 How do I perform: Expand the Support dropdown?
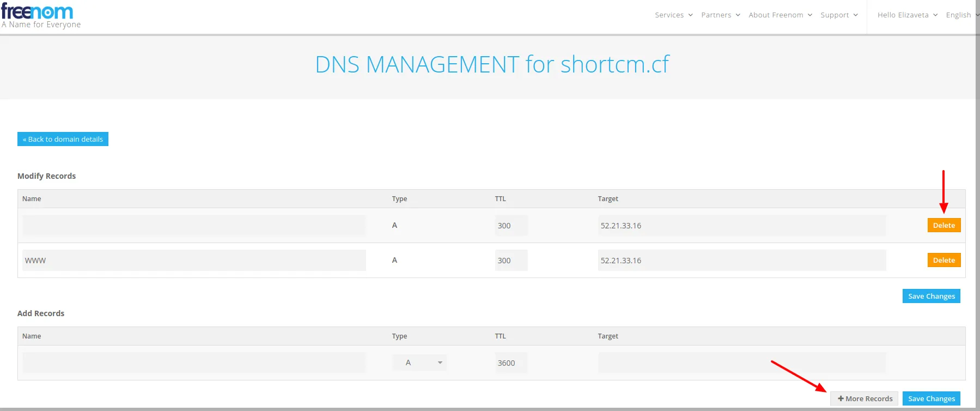click(x=839, y=15)
